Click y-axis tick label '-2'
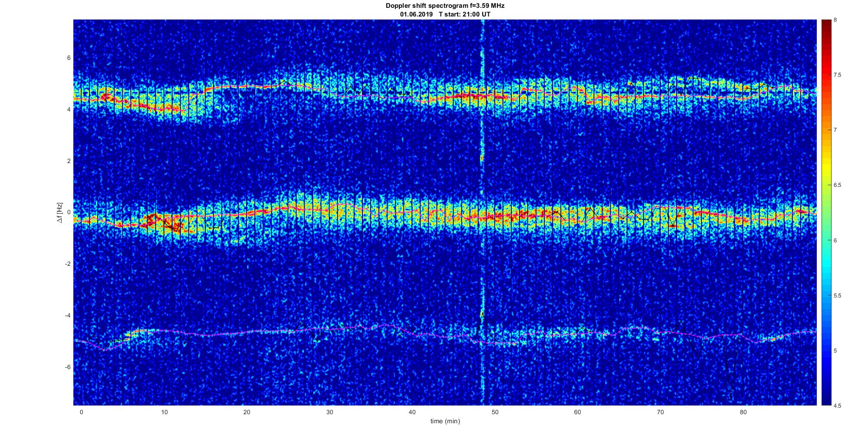This screenshot has height=435, width=868. point(68,264)
